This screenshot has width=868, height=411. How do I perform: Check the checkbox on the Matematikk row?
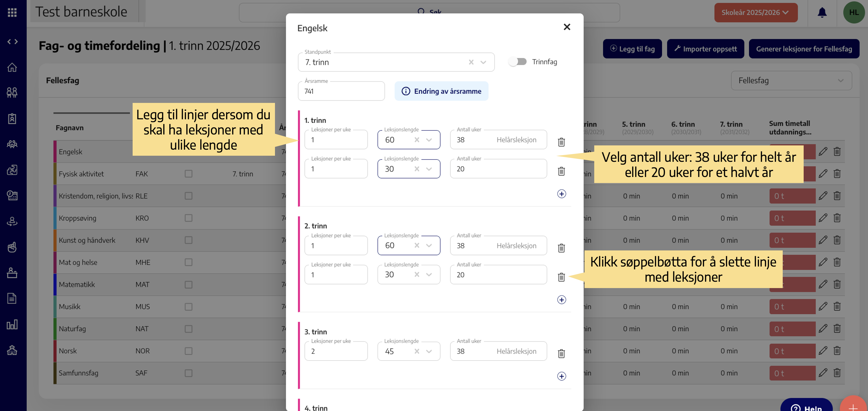[188, 284]
